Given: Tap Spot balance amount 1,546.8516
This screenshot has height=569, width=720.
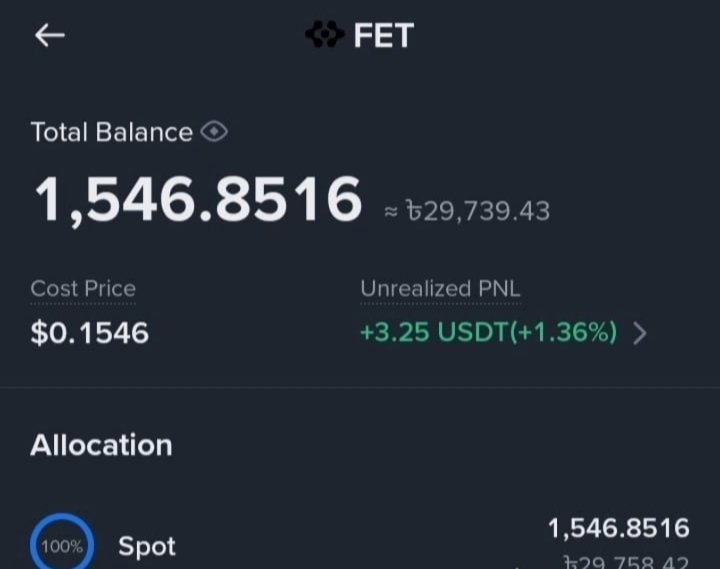Looking at the screenshot, I should click(x=619, y=528).
